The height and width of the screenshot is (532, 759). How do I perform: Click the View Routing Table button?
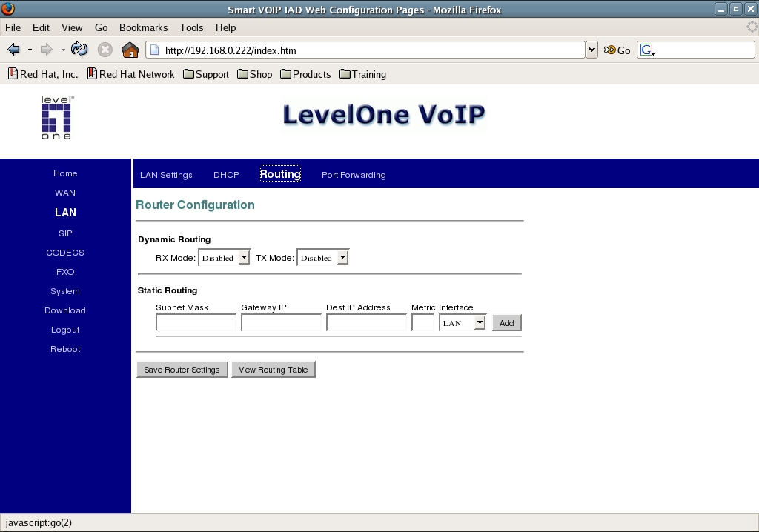point(274,370)
